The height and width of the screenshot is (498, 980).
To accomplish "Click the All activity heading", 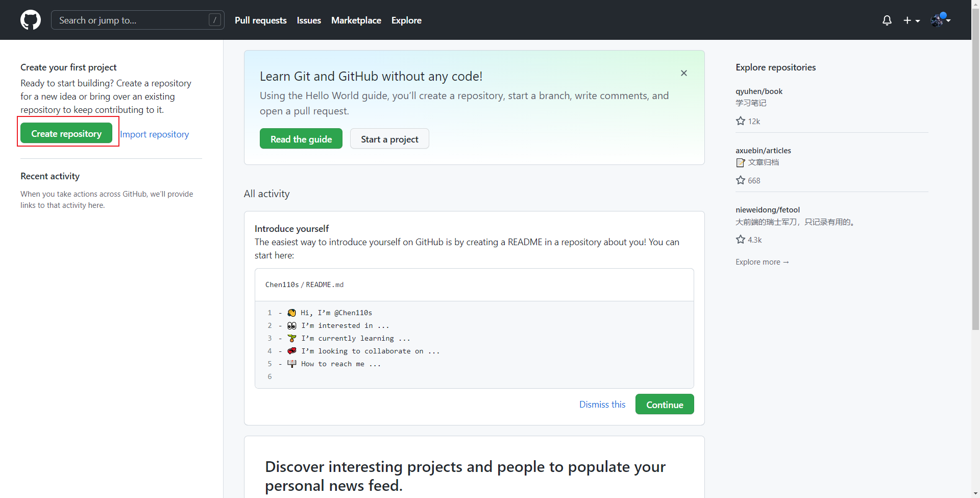I will pyautogui.click(x=266, y=194).
